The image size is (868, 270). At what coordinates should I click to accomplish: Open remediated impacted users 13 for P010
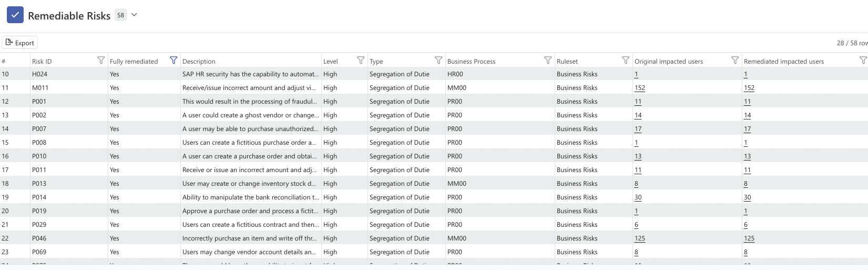(x=747, y=156)
